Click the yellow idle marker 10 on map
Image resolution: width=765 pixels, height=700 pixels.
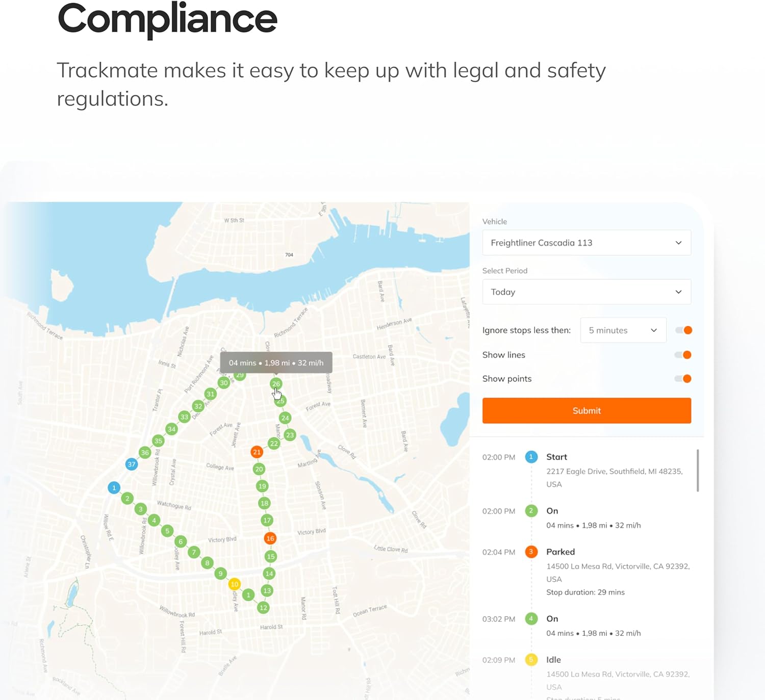click(x=234, y=584)
